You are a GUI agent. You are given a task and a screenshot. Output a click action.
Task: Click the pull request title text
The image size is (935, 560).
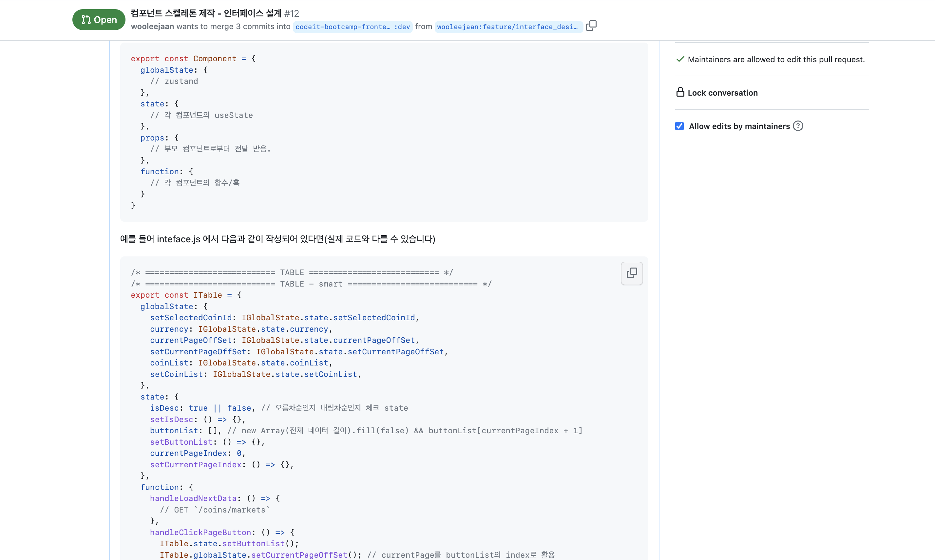coord(206,13)
